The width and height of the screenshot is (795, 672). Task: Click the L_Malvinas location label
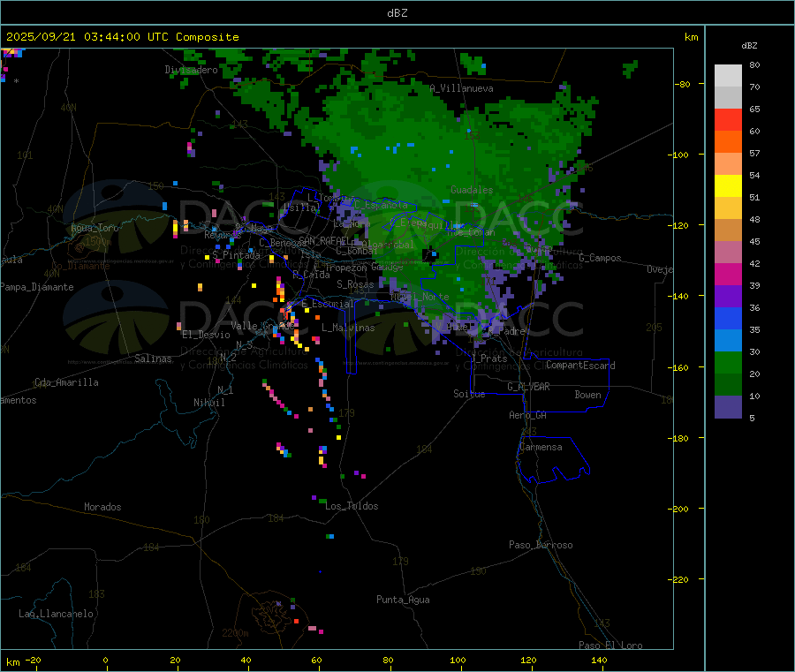pyautogui.click(x=348, y=328)
